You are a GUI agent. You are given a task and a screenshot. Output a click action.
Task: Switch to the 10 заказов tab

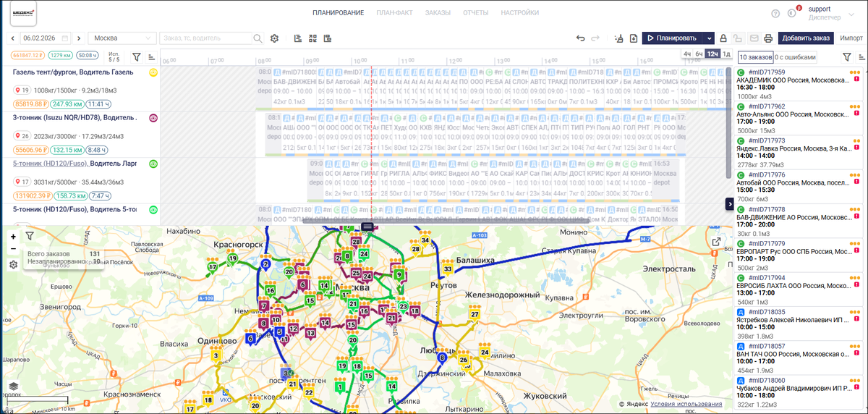[755, 57]
